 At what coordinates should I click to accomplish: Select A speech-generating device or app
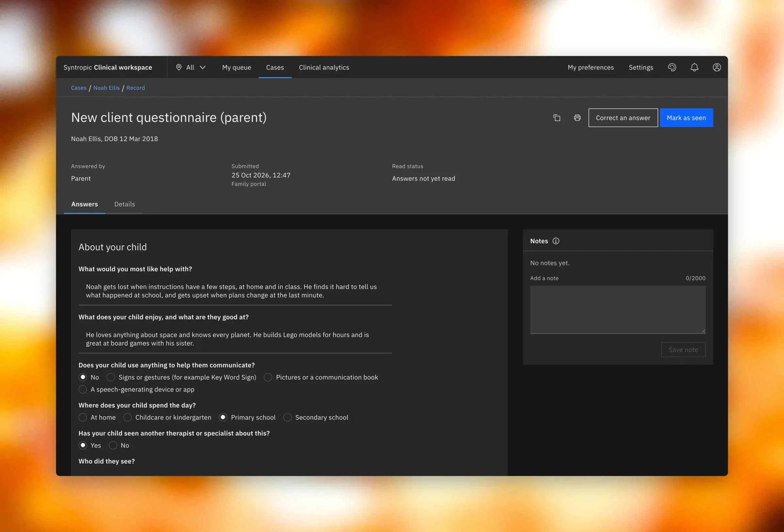pos(83,389)
